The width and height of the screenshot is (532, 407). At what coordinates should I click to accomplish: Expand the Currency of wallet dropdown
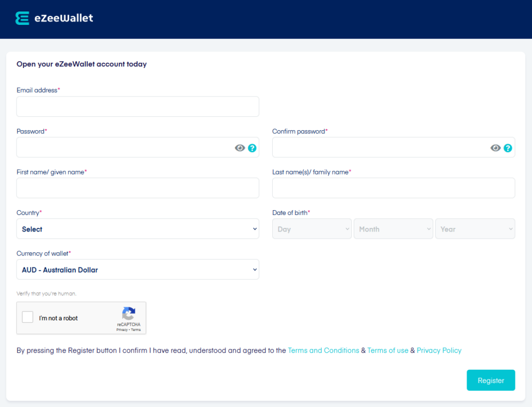tap(138, 269)
